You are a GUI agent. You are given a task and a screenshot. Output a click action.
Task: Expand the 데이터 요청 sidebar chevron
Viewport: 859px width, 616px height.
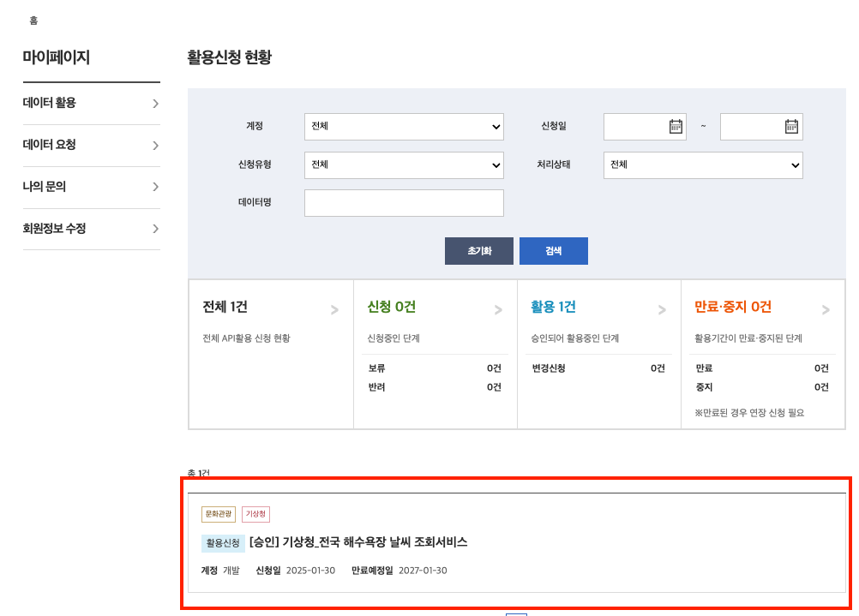[x=155, y=146]
